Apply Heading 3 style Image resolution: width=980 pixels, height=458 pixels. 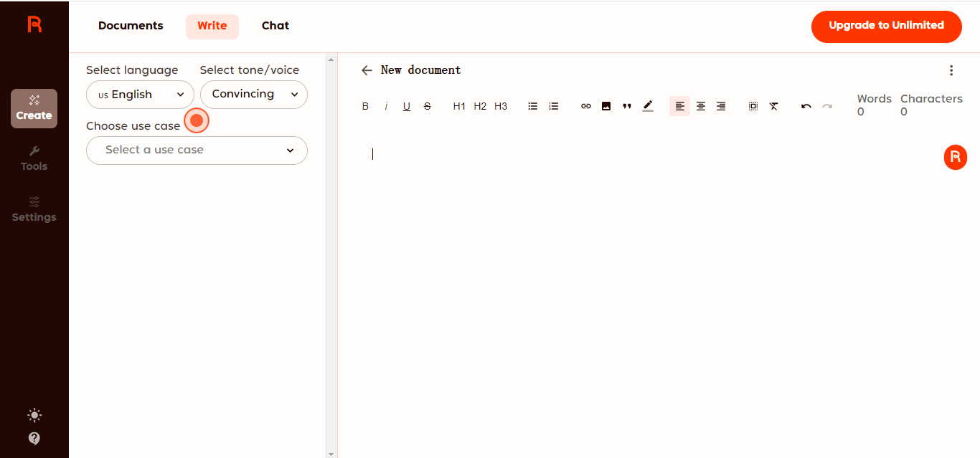click(501, 106)
